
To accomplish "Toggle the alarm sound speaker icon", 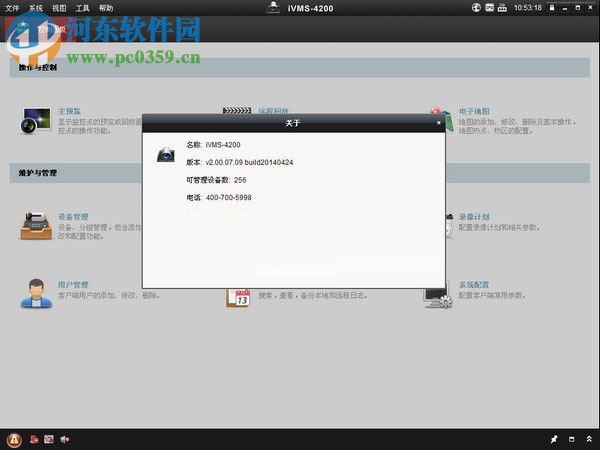I will [65, 439].
